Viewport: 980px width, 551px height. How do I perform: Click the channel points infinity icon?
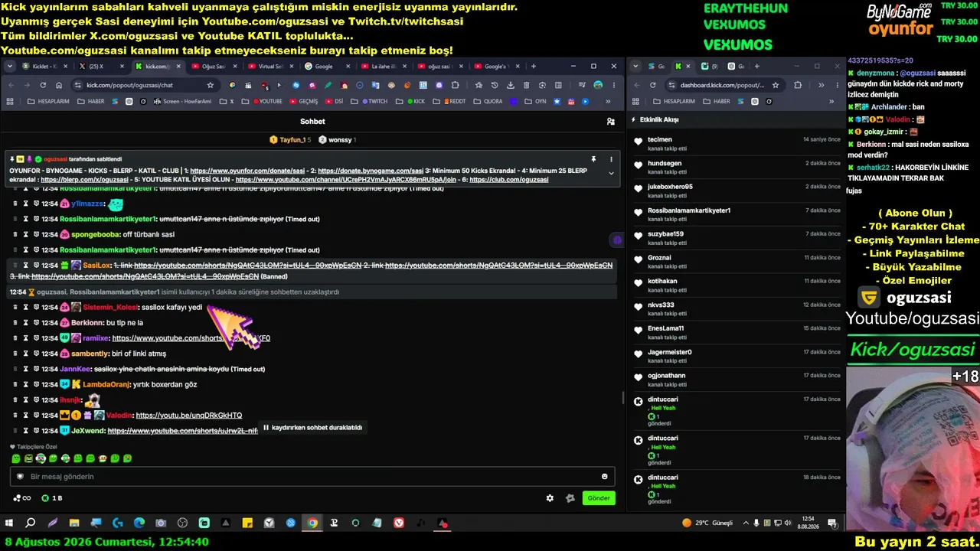pyautogui.click(x=21, y=498)
